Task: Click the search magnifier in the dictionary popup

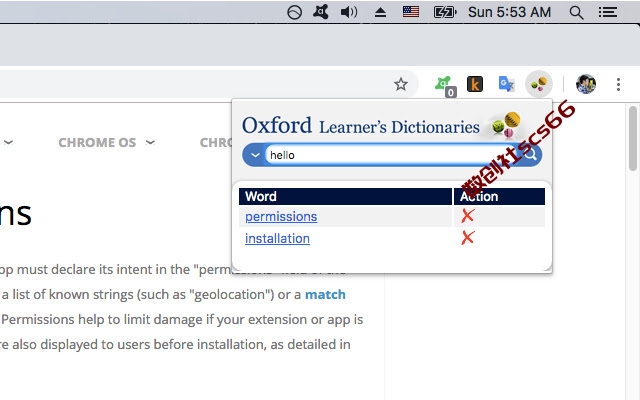Action: pos(530,155)
